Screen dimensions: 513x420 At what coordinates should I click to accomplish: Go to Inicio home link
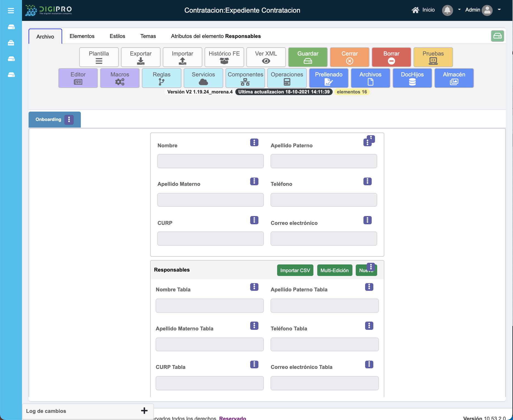pos(423,10)
